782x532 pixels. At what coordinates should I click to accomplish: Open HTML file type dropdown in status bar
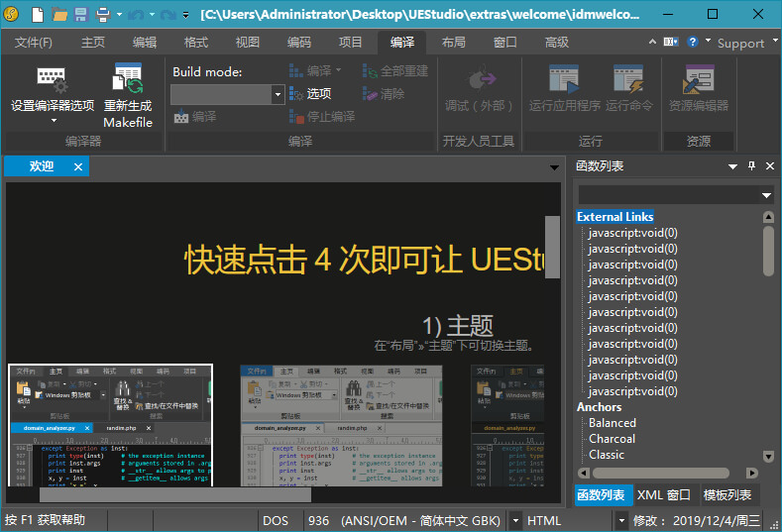(621, 520)
